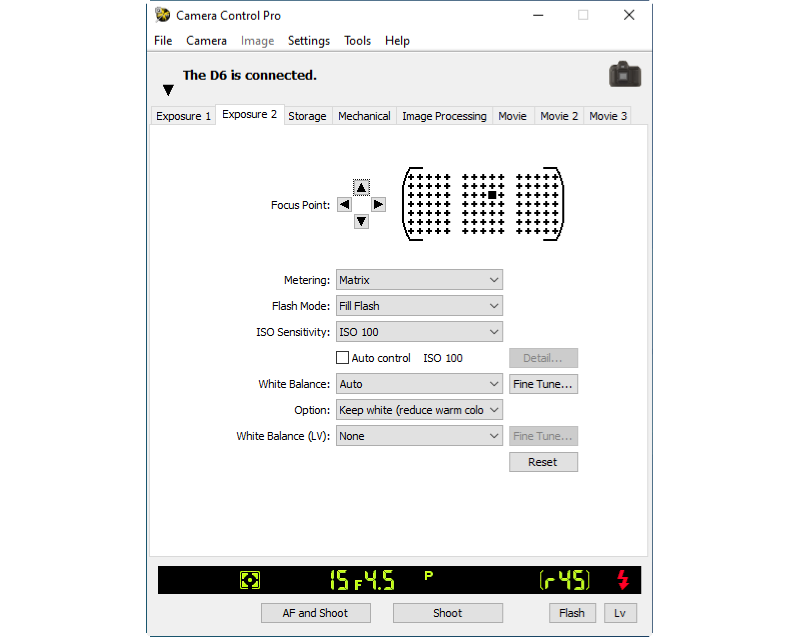Open the ISO Sensitivity dropdown
This screenshot has height=637, width=800.
(419, 332)
